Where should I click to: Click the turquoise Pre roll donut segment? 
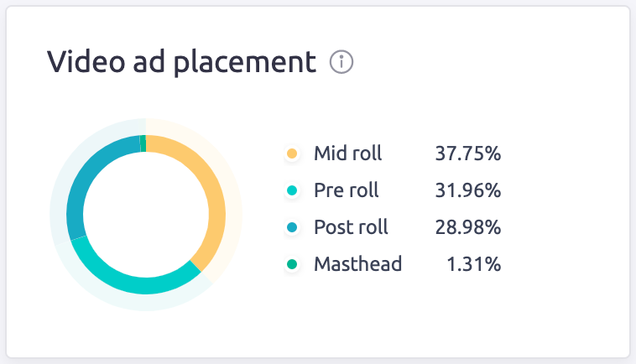click(134, 281)
